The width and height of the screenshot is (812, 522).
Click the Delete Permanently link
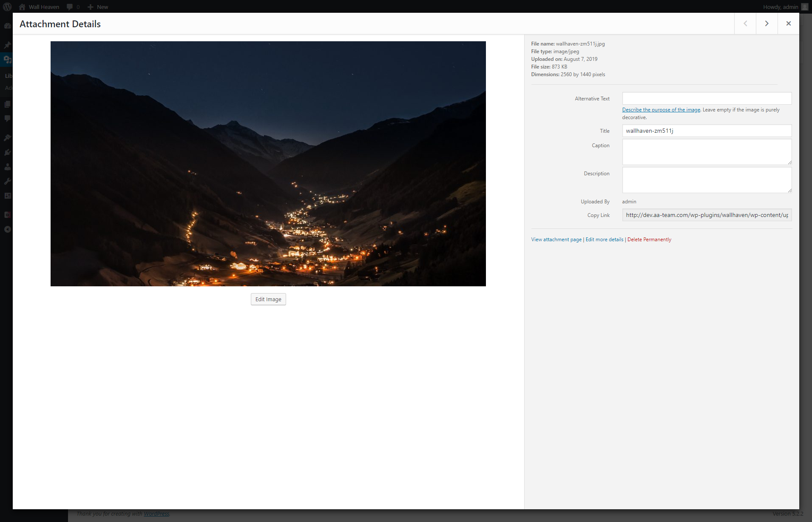tap(649, 240)
